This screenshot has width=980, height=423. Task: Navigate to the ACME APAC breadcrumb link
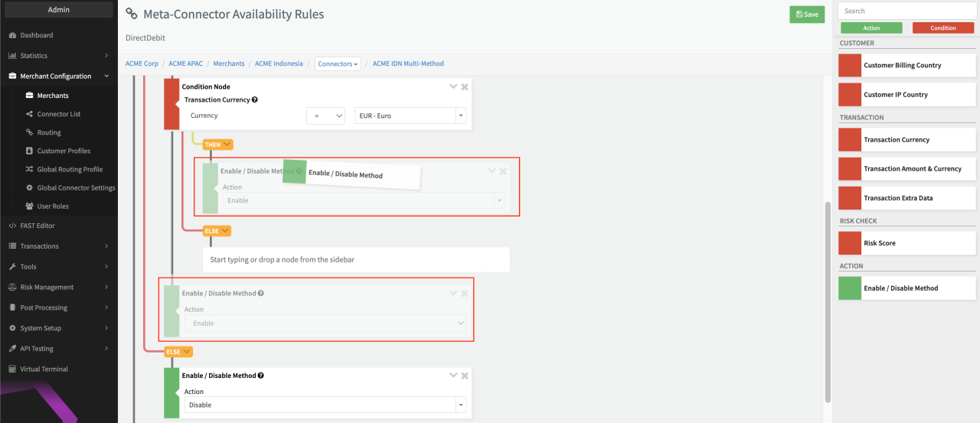185,63
